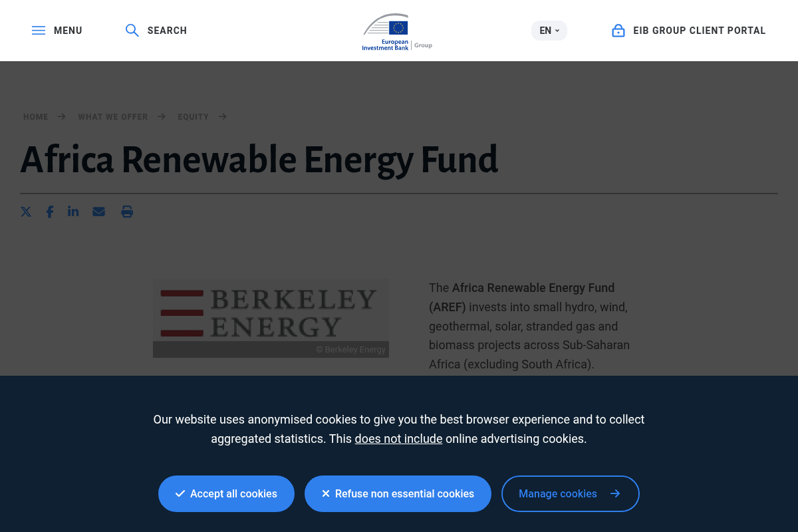Open the hamburger MENU
Image resolution: width=798 pixels, height=532 pixels.
coord(57,30)
